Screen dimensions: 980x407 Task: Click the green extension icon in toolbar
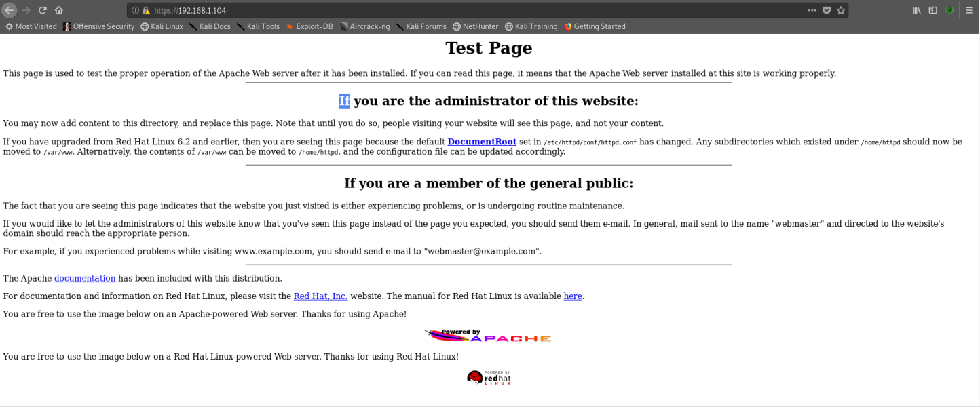click(x=949, y=10)
